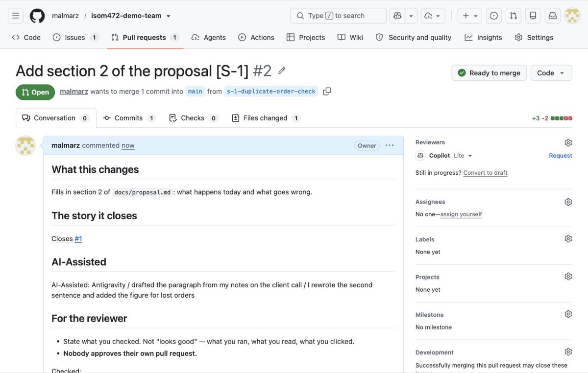Click the comment author avatar thumbnail
Screen dimensions: 588x373
[25, 145]
